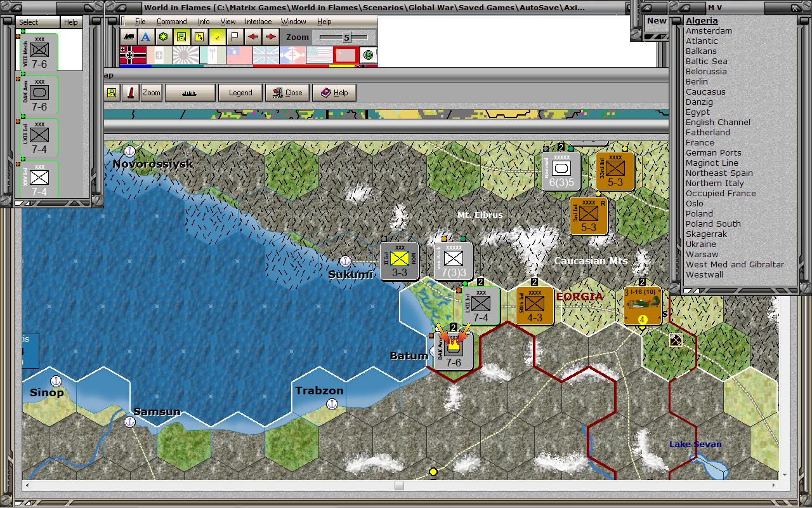
Task: Click the yellow stacked-numbers toolbar icon
Action: tap(199, 37)
